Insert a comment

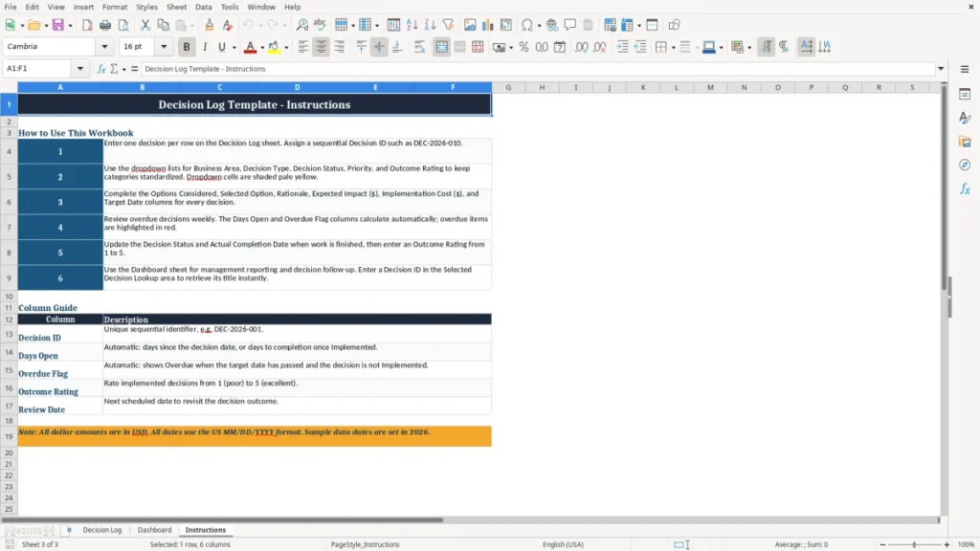click(570, 25)
